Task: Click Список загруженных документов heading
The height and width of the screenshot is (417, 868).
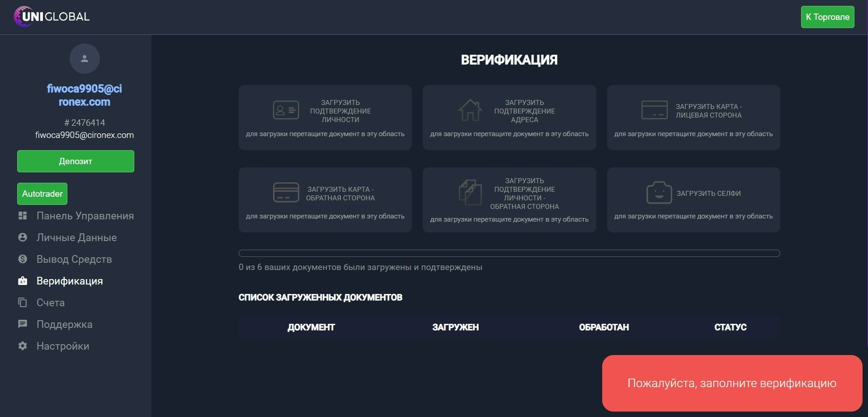Action: tap(320, 298)
